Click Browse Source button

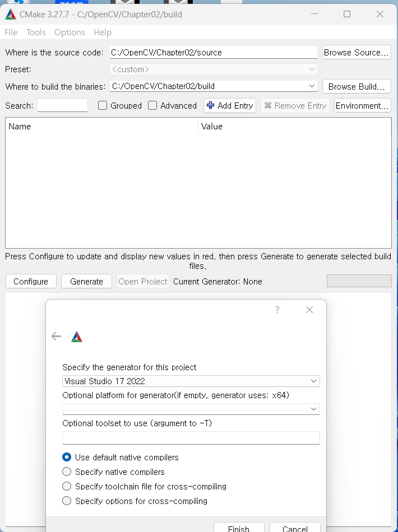[x=357, y=53]
